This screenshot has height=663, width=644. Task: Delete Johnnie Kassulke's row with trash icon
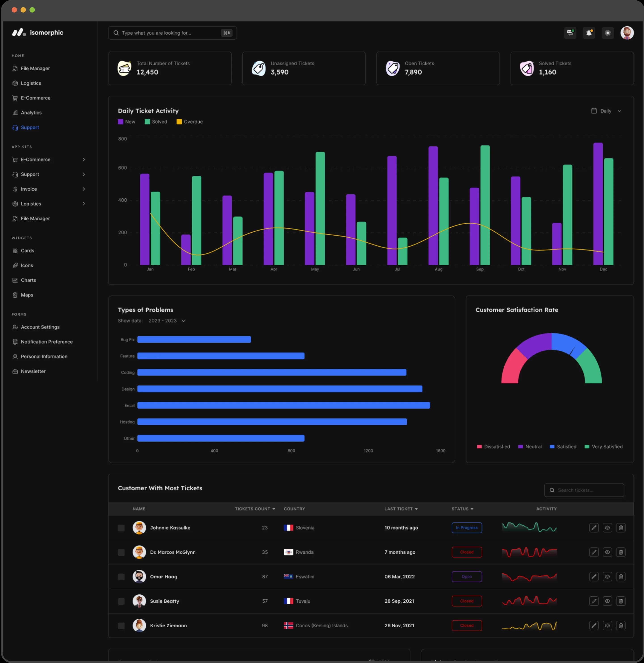tap(621, 528)
